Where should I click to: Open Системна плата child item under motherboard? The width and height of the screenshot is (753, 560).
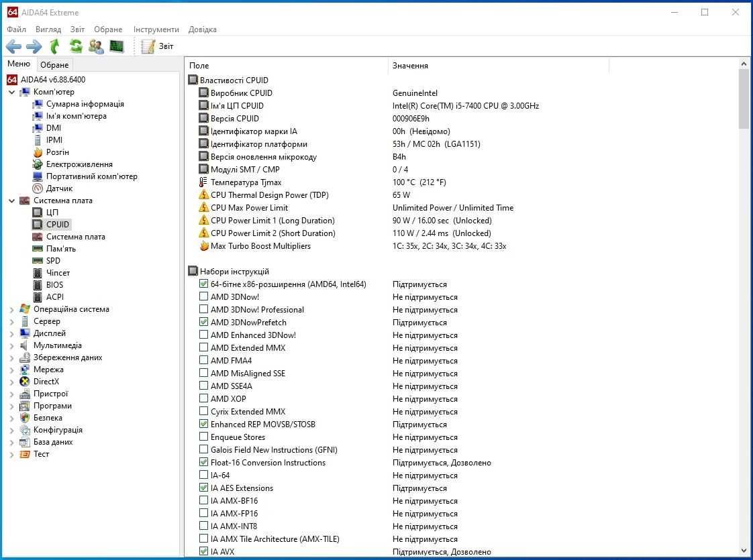pyautogui.click(x=75, y=237)
